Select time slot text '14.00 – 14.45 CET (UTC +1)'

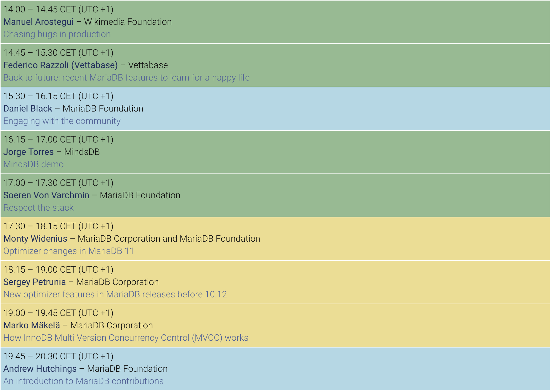point(58,10)
